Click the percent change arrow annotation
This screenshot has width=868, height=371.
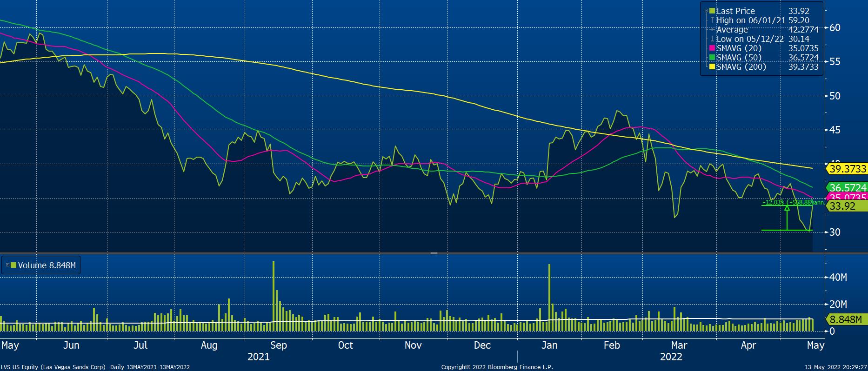point(787,218)
